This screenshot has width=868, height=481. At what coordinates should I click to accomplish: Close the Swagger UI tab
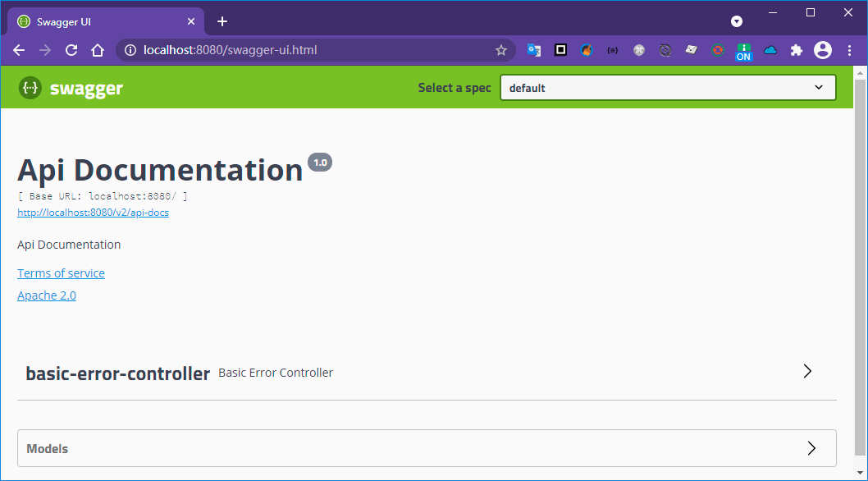(x=191, y=21)
